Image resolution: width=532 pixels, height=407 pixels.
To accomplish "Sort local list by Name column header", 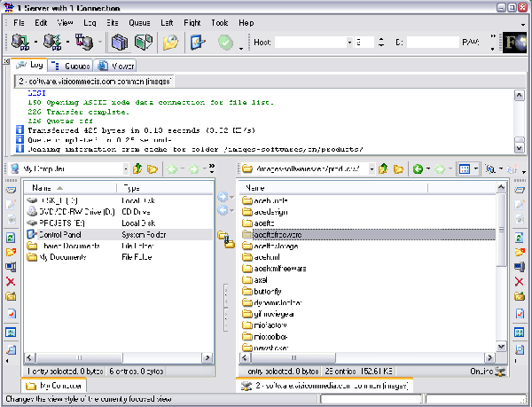I will coord(42,189).
